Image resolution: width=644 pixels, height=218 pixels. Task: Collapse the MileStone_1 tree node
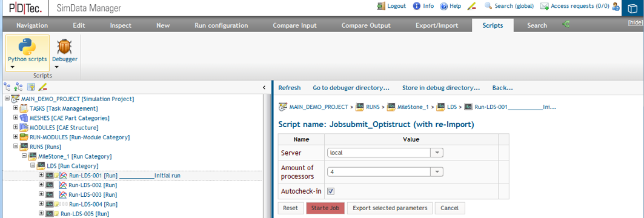(24, 156)
